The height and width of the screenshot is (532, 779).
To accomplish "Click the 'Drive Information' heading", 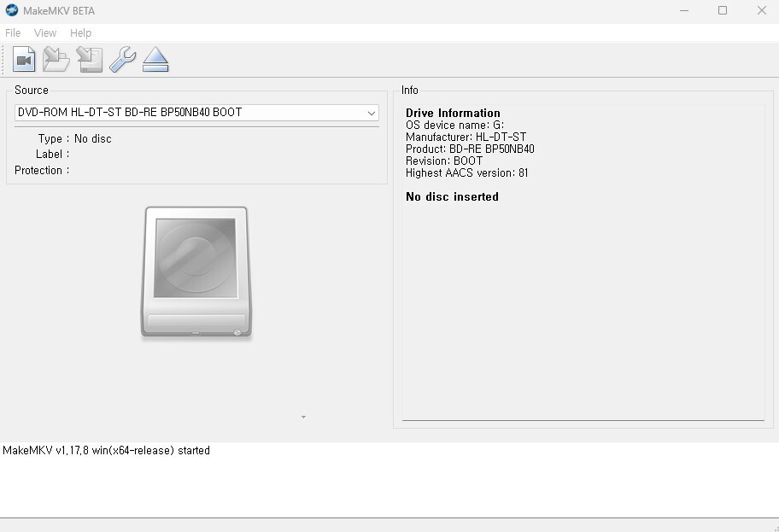I will tap(453, 113).
